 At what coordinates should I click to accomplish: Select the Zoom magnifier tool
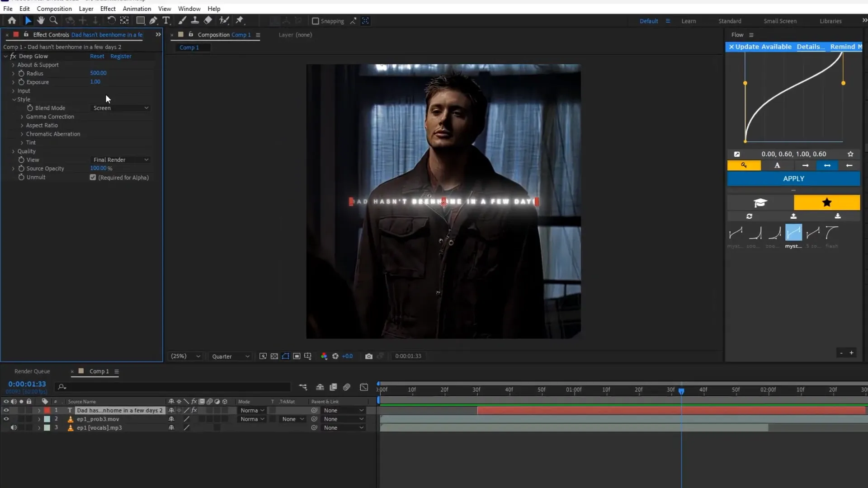pos(53,20)
